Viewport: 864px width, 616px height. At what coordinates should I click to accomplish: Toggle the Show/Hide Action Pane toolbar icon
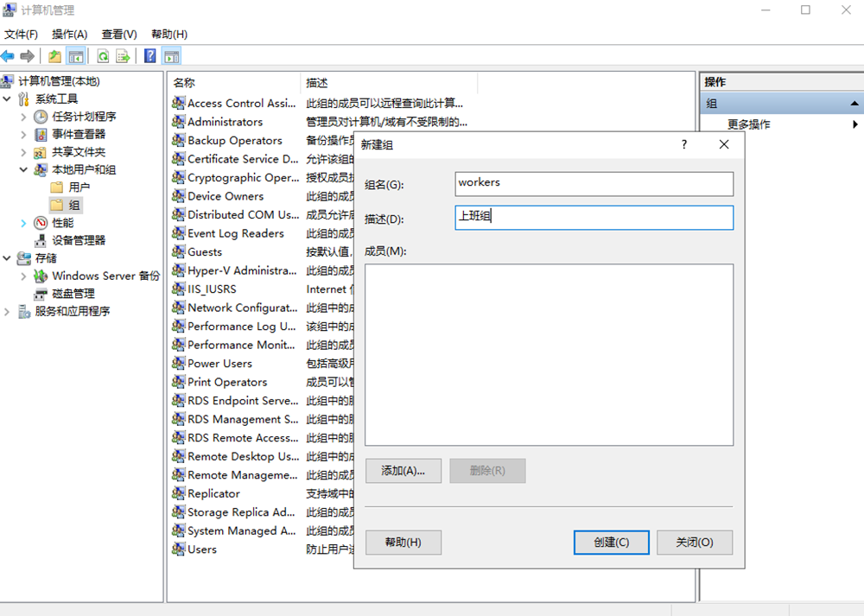click(x=172, y=56)
